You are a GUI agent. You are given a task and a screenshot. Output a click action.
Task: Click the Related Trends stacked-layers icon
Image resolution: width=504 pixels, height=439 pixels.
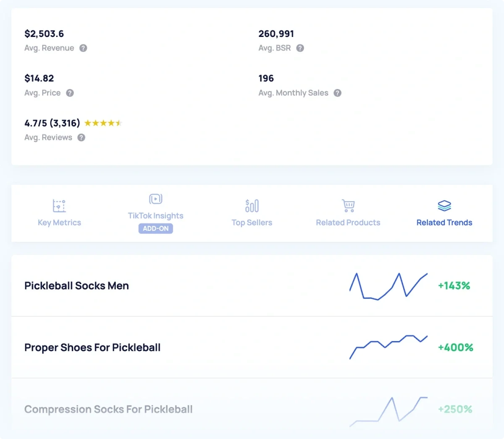(x=444, y=205)
